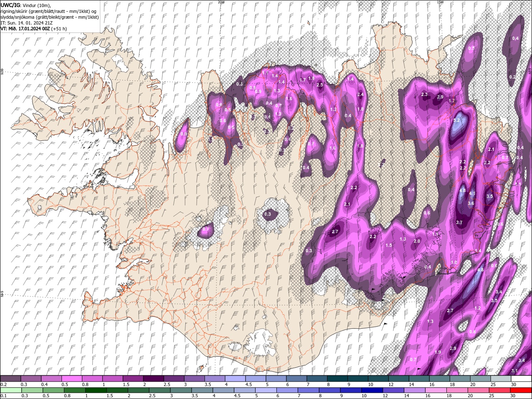Image resolution: width=532 pixels, height=399 pixels.
Task: Click the 2.4 precipitation value on the map
Action: tap(360, 95)
